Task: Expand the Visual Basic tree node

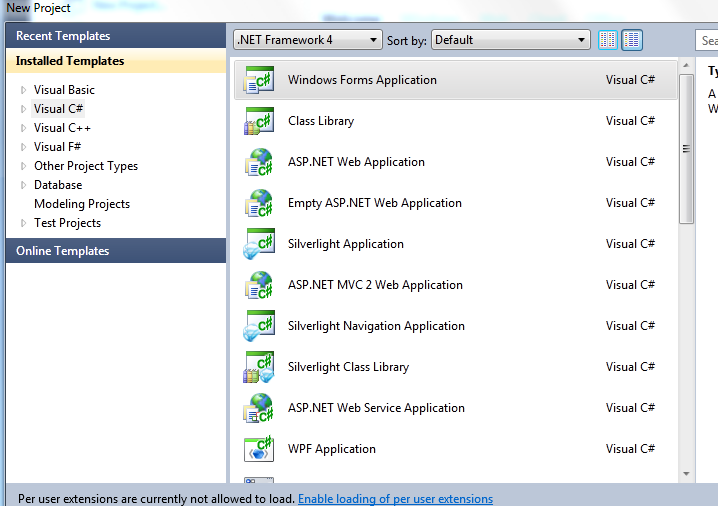Action: click(23, 90)
